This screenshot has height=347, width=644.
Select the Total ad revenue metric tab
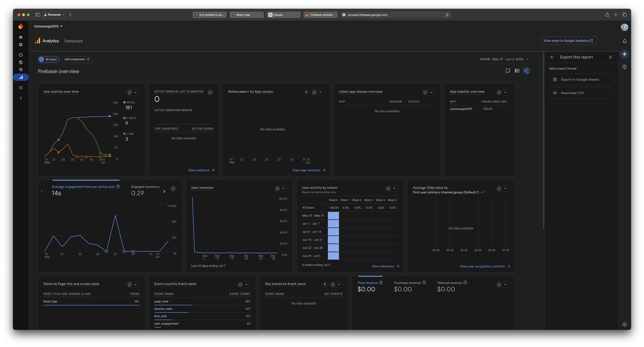[x=449, y=283]
